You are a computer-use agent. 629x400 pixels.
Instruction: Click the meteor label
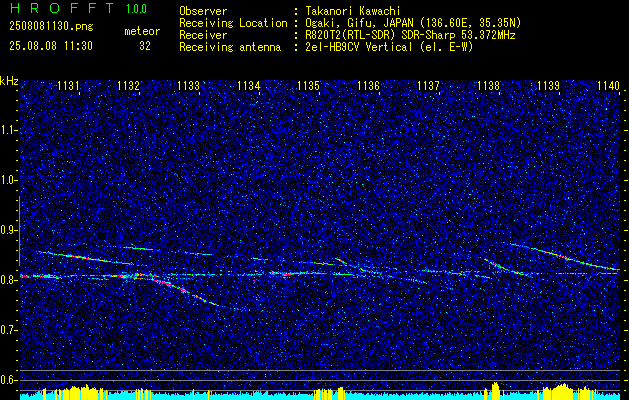(142, 31)
